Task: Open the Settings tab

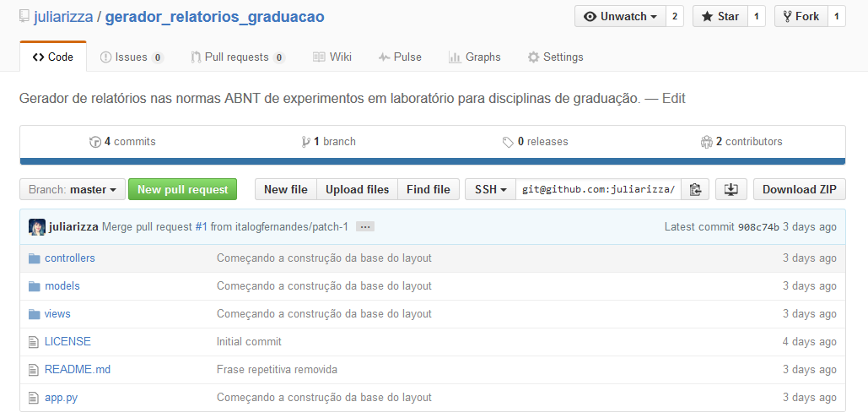Action: [555, 57]
